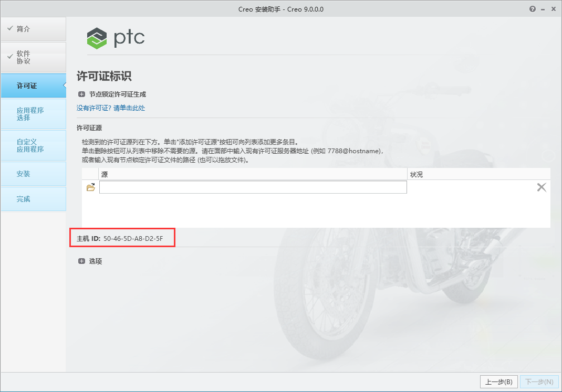Image resolution: width=562 pixels, height=392 pixels.
Task: Click the 许可证标识 heading
Action: pyautogui.click(x=104, y=76)
